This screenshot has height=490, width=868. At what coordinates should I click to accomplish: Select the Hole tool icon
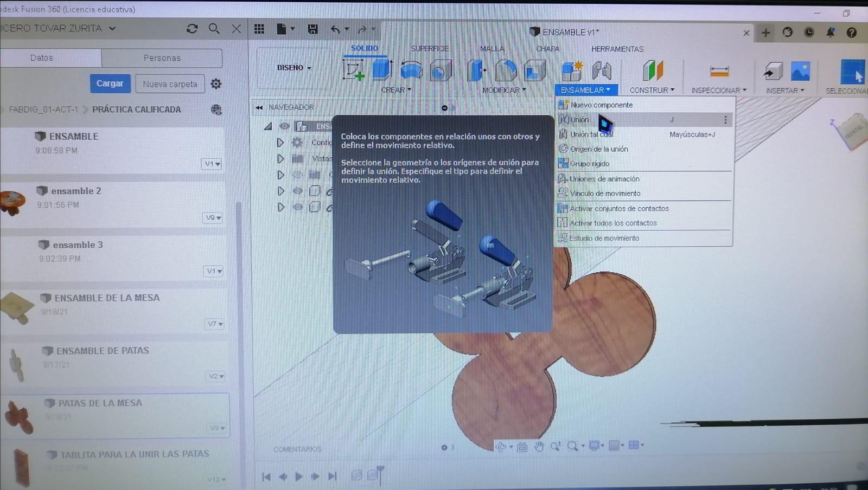click(441, 71)
